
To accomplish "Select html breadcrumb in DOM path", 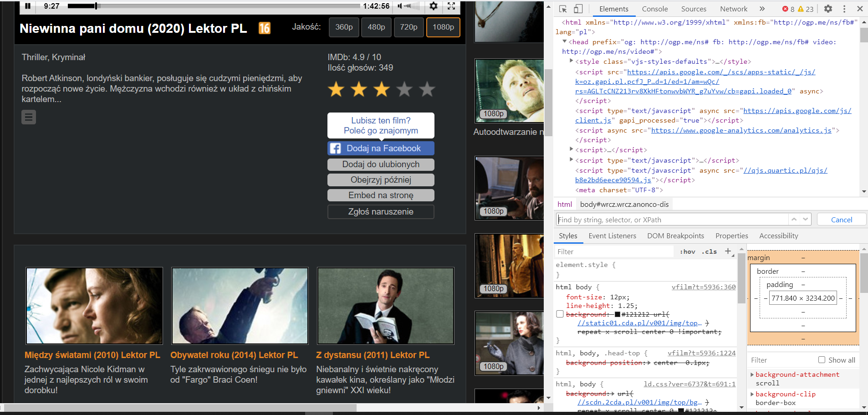I will 565,204.
